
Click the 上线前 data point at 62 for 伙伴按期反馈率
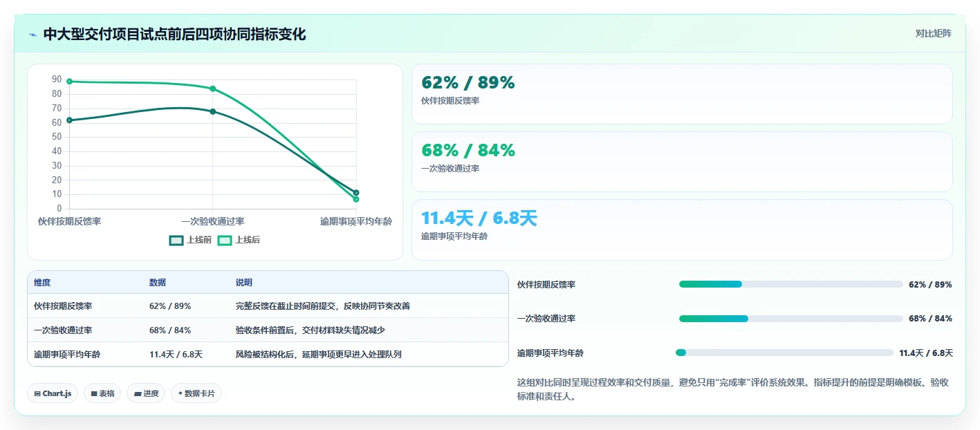click(x=69, y=120)
